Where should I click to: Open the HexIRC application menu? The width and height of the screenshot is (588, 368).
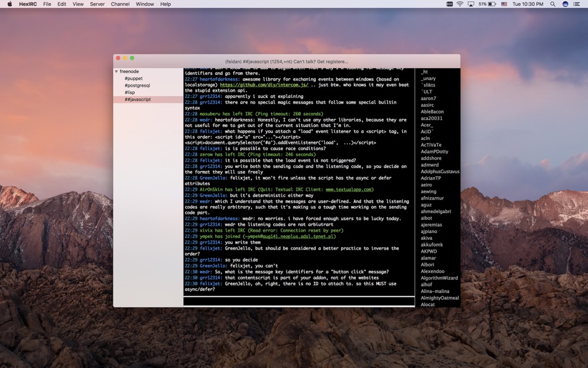click(x=28, y=4)
